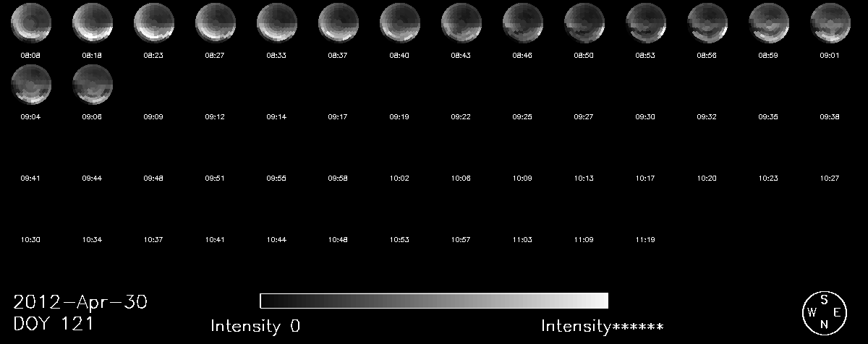Open the 09:01 image thumbnail

pyautogui.click(x=830, y=23)
